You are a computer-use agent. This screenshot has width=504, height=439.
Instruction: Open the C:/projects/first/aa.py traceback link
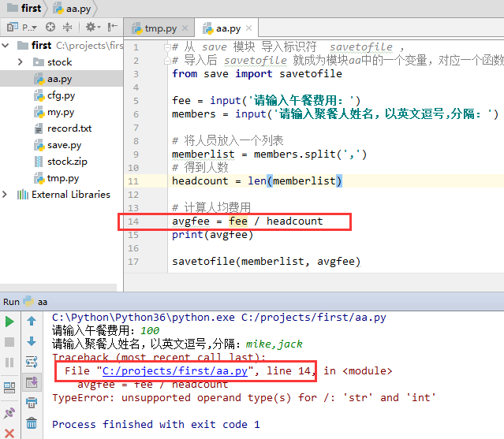point(175,371)
